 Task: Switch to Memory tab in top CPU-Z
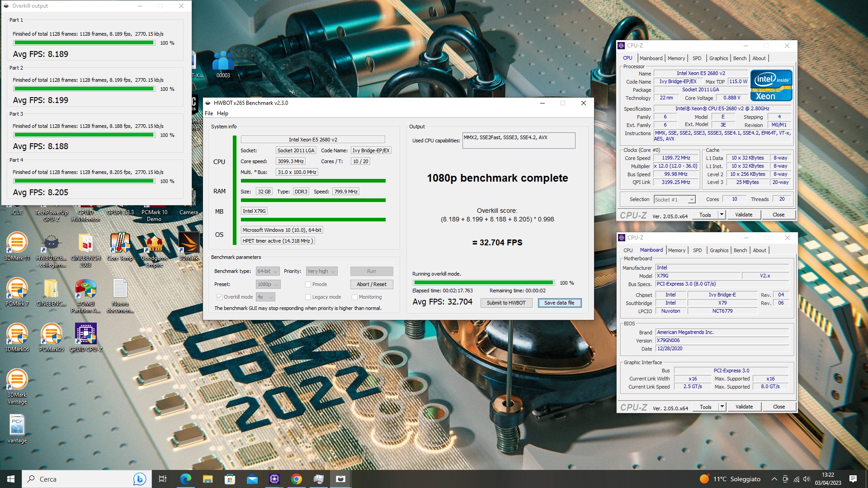(676, 58)
